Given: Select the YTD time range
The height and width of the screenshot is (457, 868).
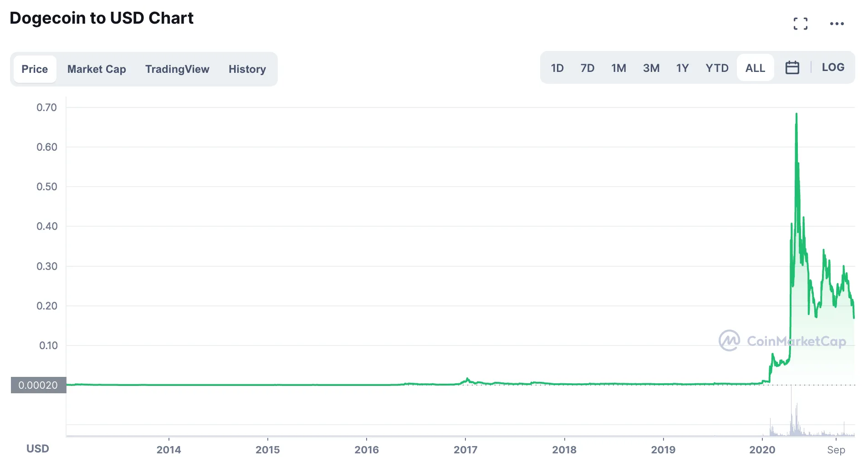Looking at the screenshot, I should point(717,68).
